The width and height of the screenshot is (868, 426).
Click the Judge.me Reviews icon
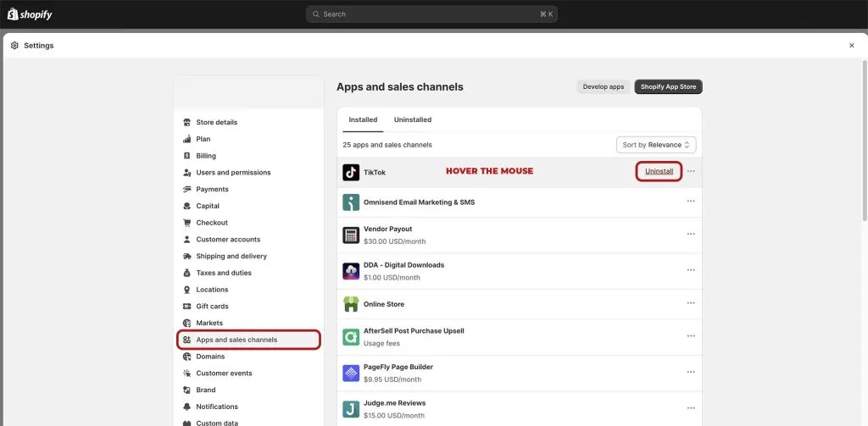pos(351,409)
